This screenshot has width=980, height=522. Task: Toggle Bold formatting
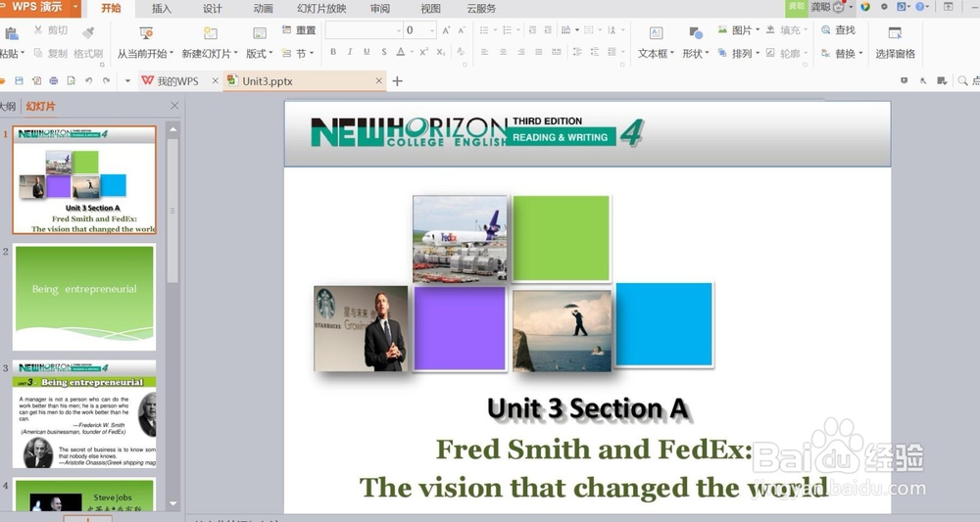coord(333,52)
